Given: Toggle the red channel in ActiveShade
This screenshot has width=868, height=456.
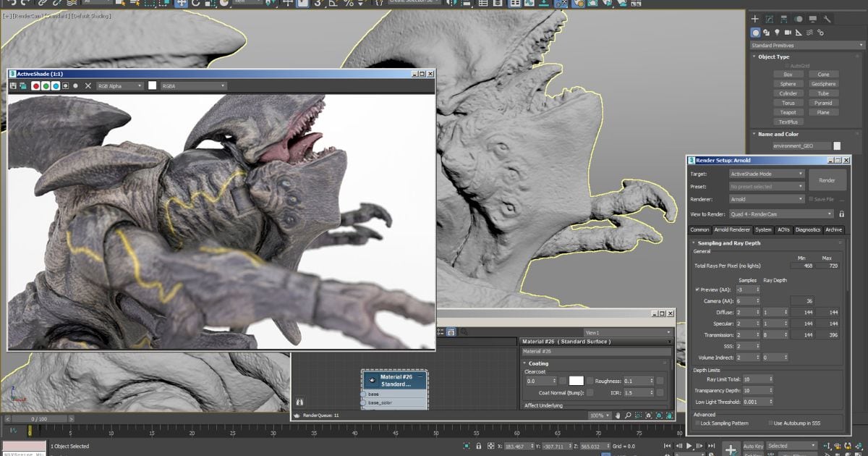Looking at the screenshot, I should [x=35, y=85].
